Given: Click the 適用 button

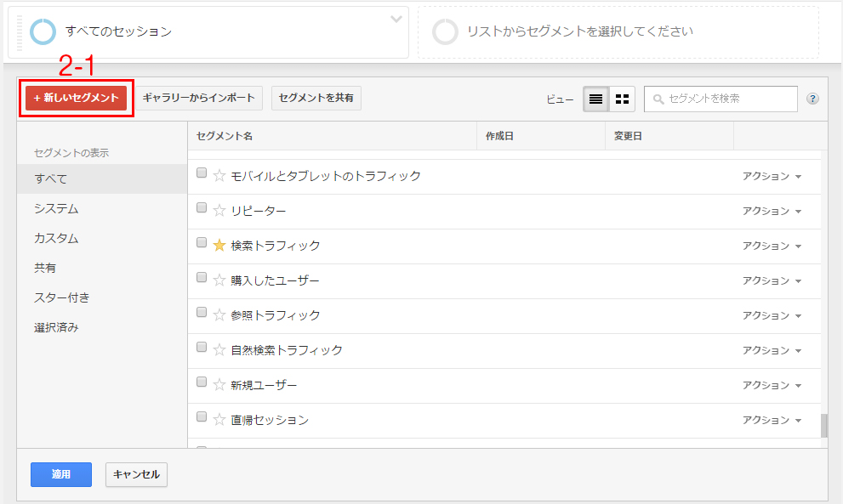Looking at the screenshot, I should 60,474.
